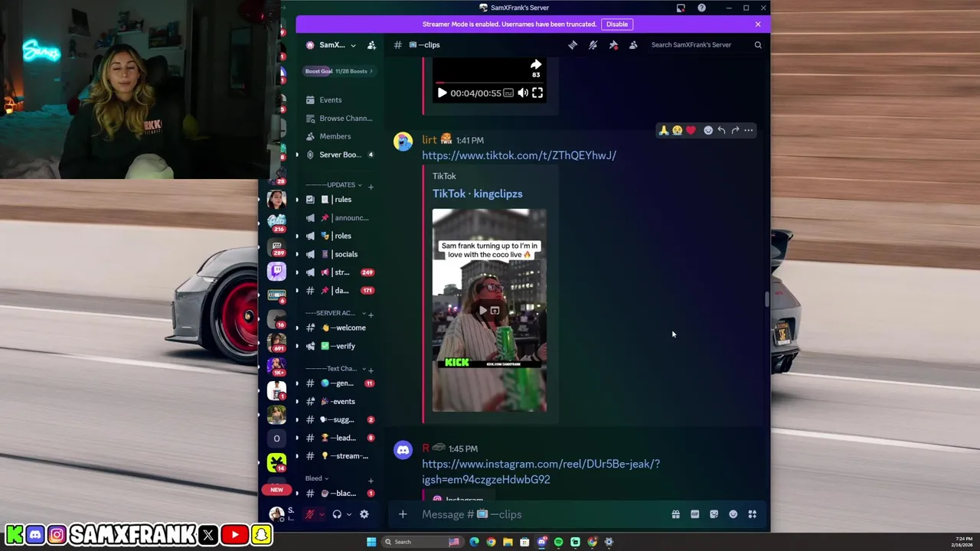Reply to lirt's message
Image resolution: width=980 pixels, height=551 pixels.
click(x=721, y=131)
